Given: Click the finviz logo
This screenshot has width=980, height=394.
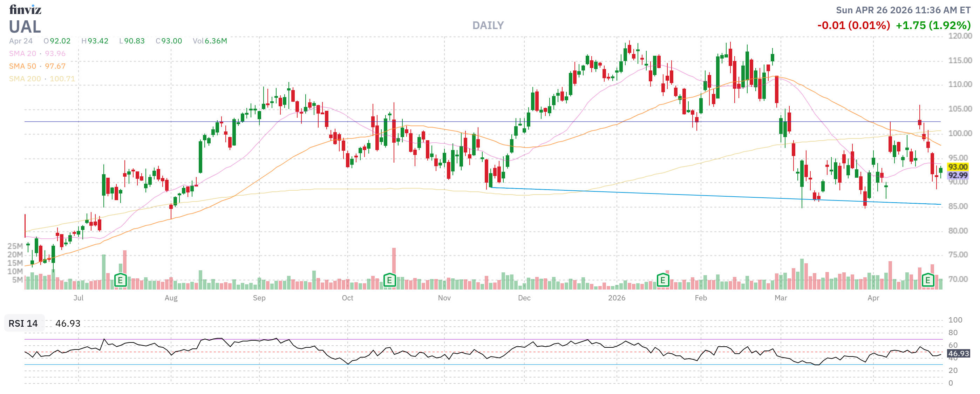Looking at the screenshot, I should 25,9.
